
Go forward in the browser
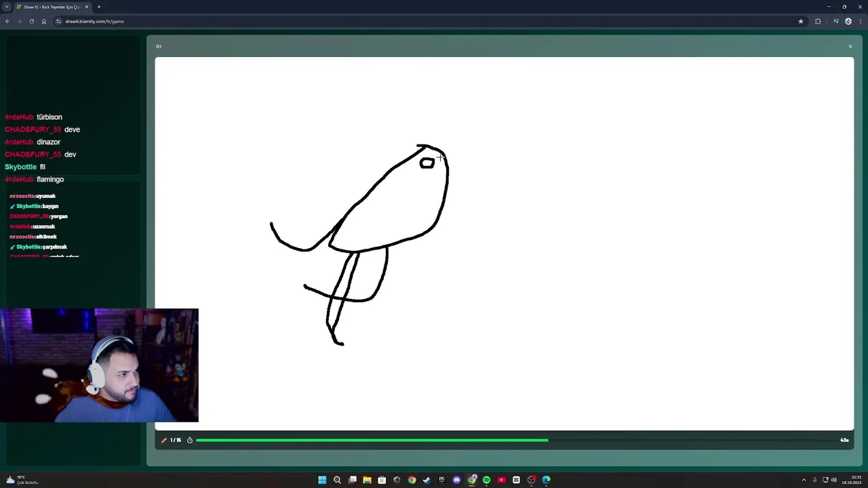pyautogui.click(x=19, y=21)
